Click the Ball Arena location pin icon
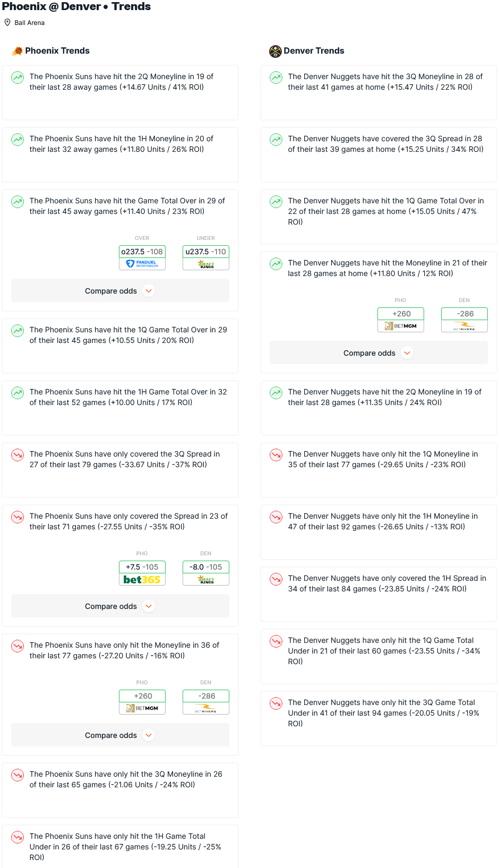Image resolution: width=499 pixels, height=868 pixels. pos(7,23)
